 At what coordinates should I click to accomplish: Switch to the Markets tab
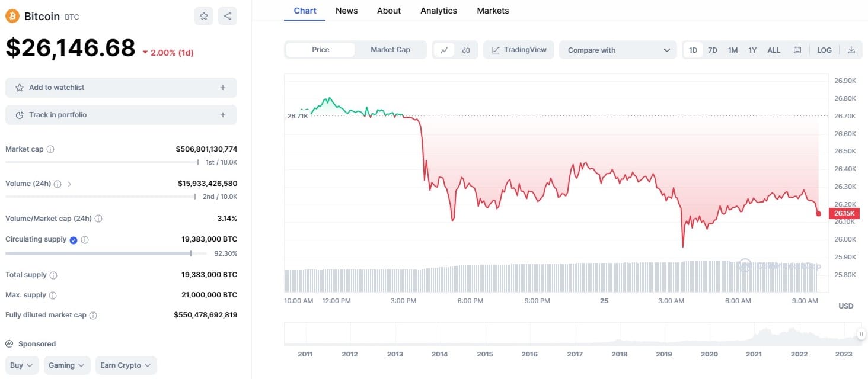click(x=493, y=11)
